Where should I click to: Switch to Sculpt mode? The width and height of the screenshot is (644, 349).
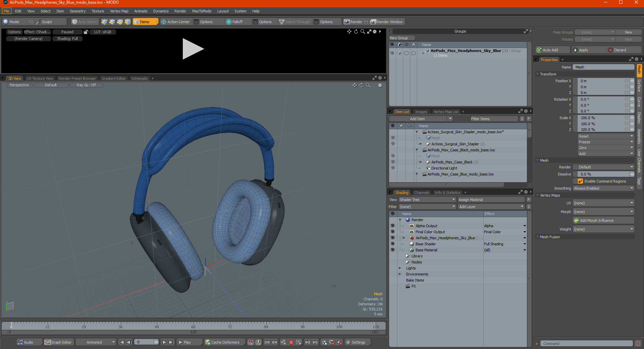(51, 22)
